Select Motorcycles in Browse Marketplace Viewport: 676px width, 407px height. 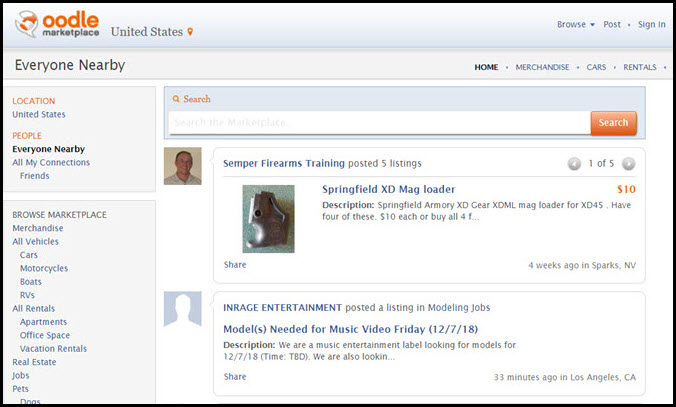pos(44,268)
